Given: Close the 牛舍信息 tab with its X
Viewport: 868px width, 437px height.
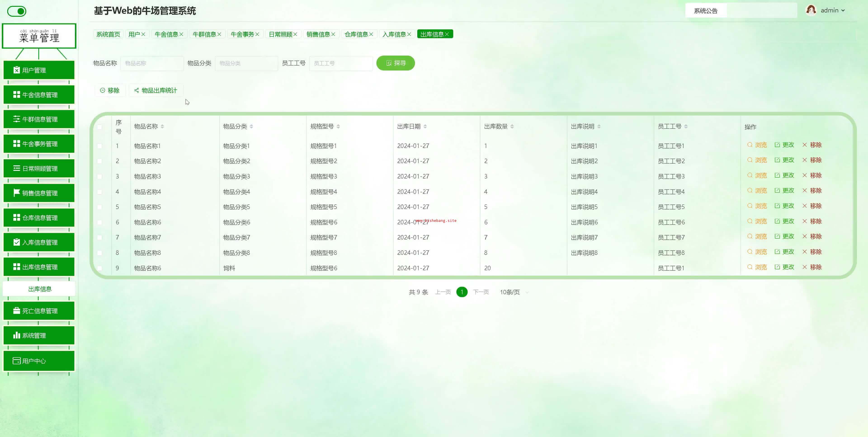Looking at the screenshot, I should point(181,34).
